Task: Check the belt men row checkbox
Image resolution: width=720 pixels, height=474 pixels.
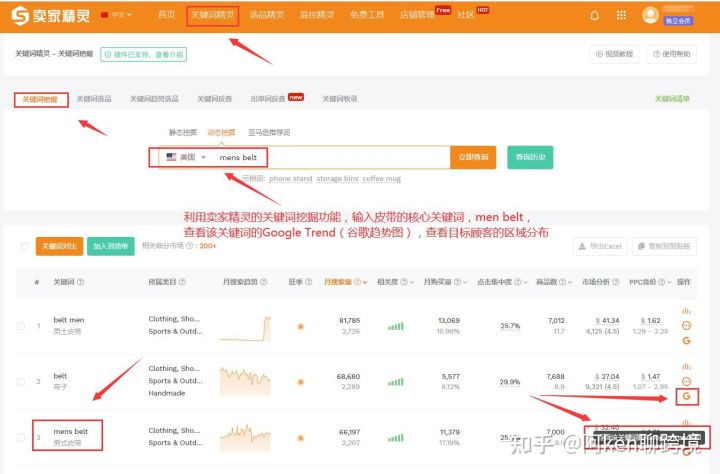Action: pos(21,326)
